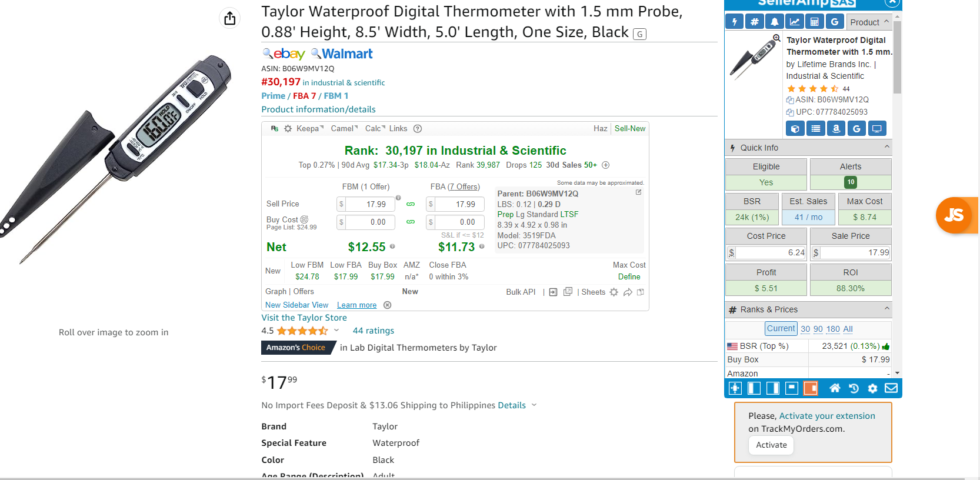Click the chart graph icon in SellerAmp toolbar

[x=794, y=22]
